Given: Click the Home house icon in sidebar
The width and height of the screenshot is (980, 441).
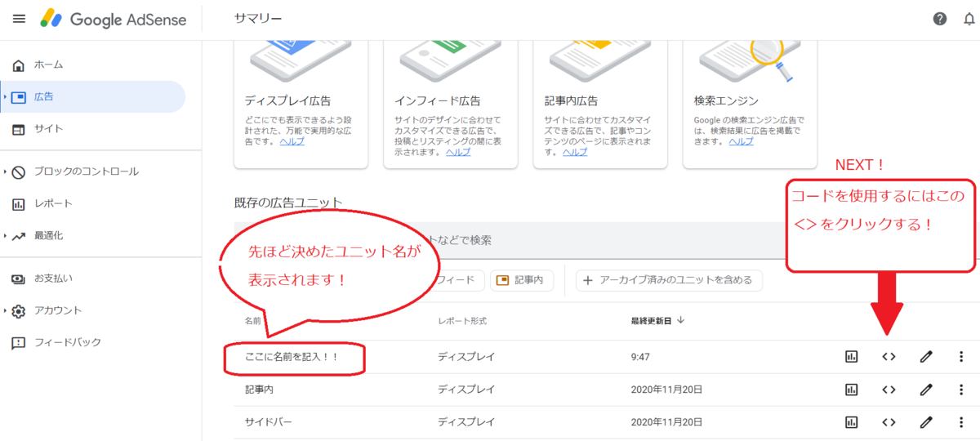Looking at the screenshot, I should coord(19,65).
